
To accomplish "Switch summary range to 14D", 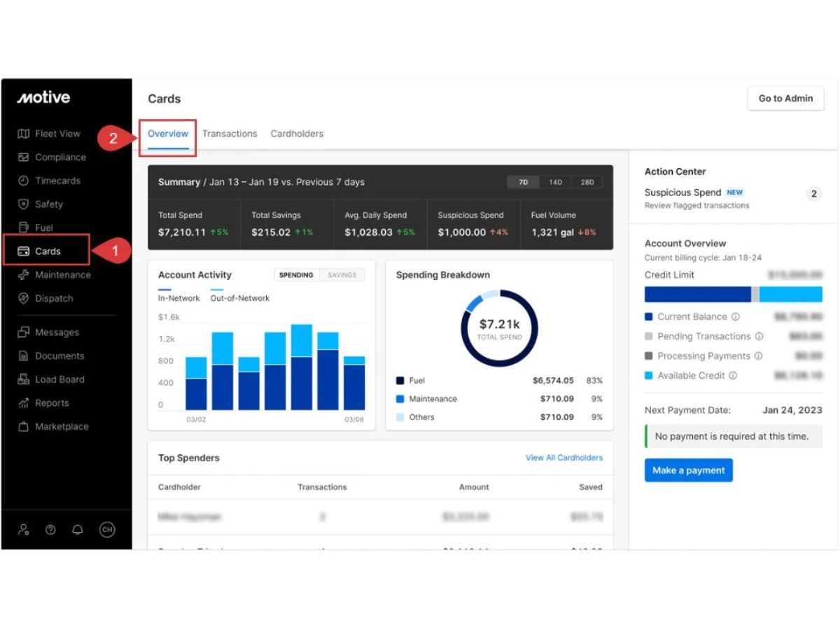I will (555, 182).
